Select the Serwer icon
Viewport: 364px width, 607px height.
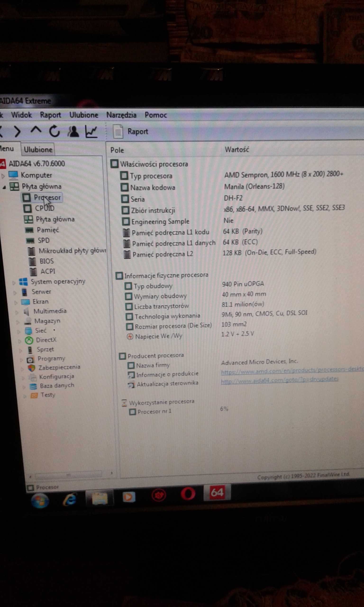24,292
